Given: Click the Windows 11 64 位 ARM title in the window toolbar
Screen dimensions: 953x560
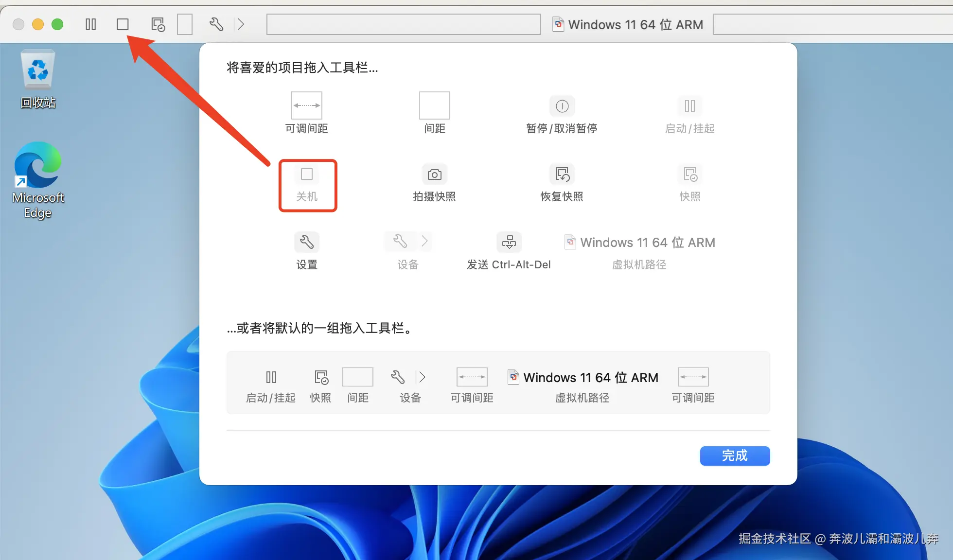Looking at the screenshot, I should [628, 24].
